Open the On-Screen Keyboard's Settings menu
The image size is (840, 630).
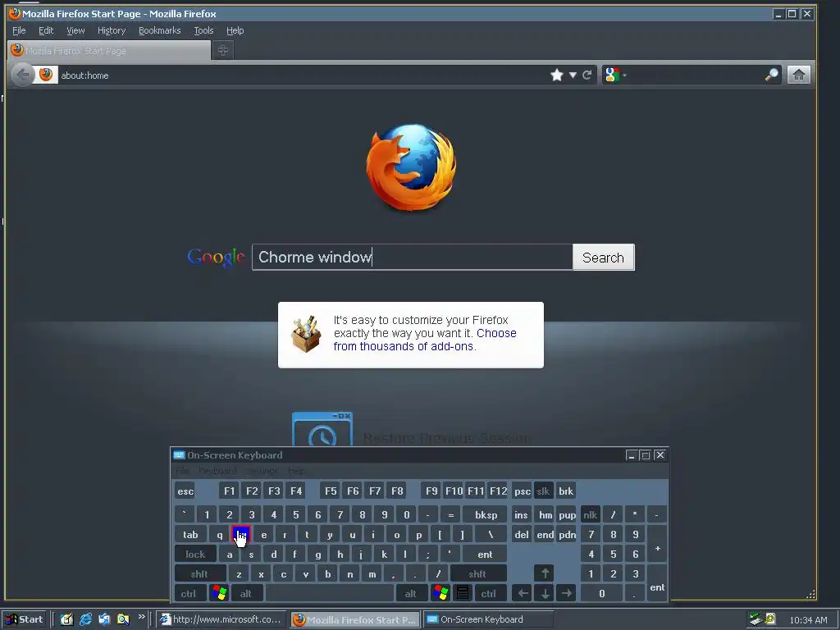pos(262,471)
